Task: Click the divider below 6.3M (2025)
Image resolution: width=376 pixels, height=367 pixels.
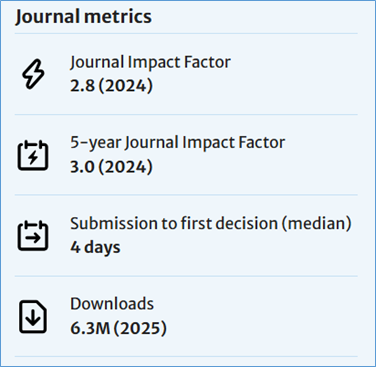Action: coord(186,356)
